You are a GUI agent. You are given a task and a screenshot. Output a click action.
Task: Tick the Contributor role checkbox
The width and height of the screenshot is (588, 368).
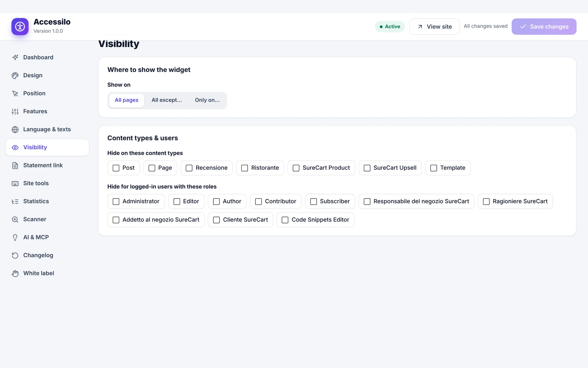(x=258, y=202)
